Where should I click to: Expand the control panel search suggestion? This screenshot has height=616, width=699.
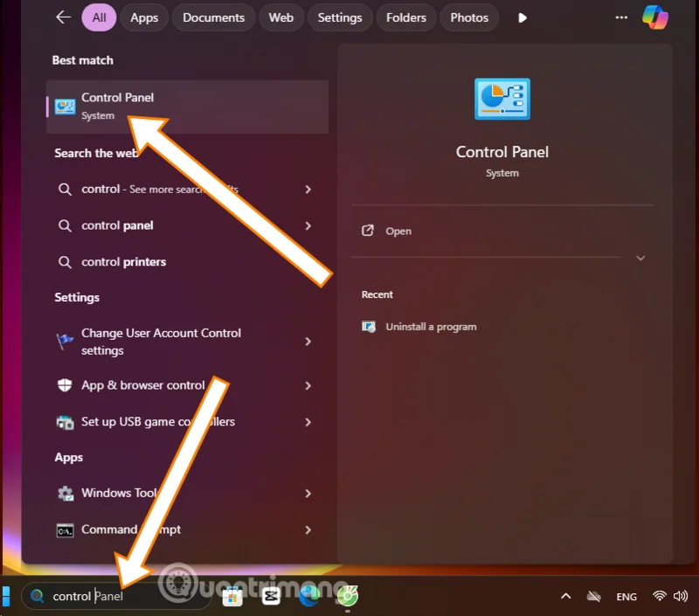pyautogui.click(x=308, y=225)
